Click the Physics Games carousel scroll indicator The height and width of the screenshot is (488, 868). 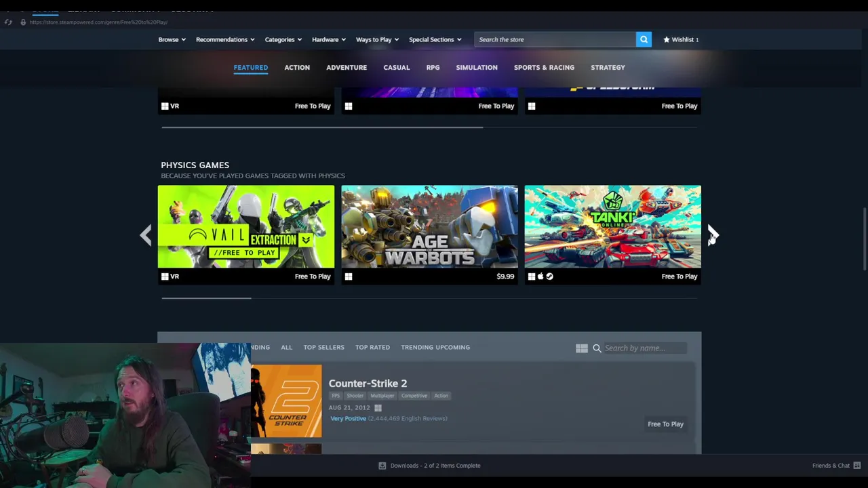[x=206, y=298]
